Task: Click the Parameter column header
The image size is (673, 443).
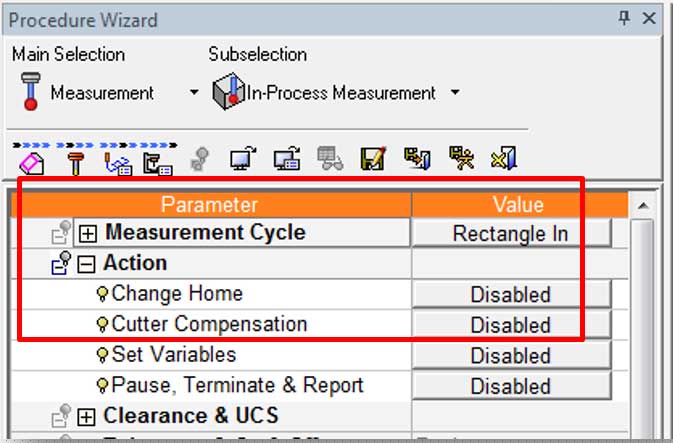Action: pyautogui.click(x=210, y=204)
